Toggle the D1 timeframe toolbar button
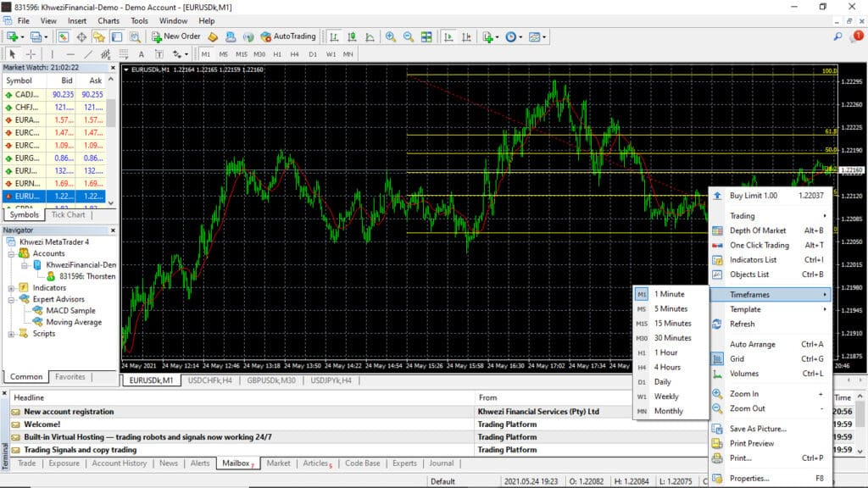 (313, 54)
